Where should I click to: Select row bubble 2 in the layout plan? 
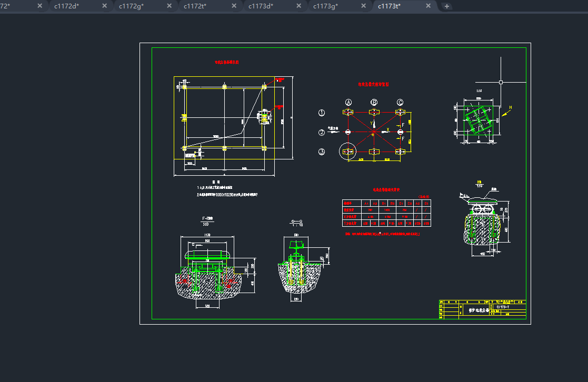point(322,132)
